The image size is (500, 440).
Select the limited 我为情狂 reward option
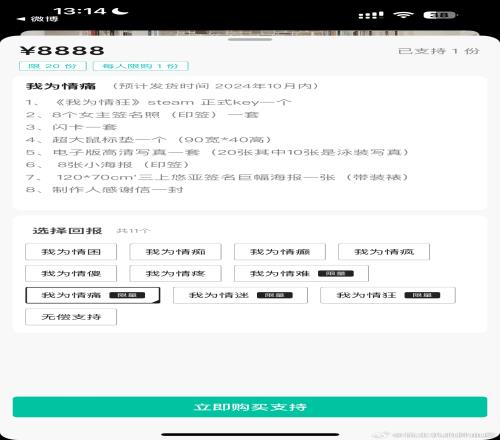(x=388, y=295)
